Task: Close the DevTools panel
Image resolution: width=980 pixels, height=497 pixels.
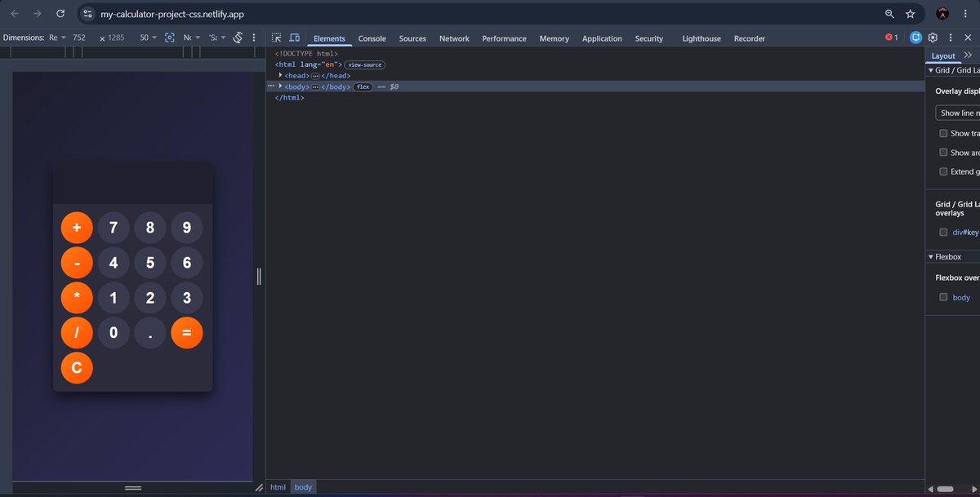Action: click(968, 38)
